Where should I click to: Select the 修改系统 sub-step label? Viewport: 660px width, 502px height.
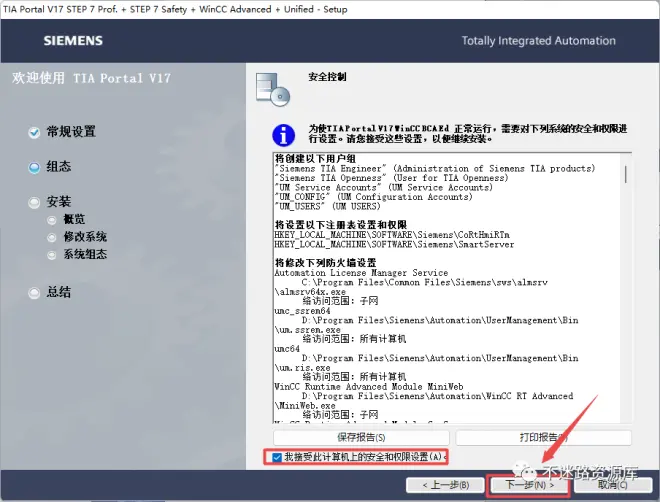coord(85,237)
